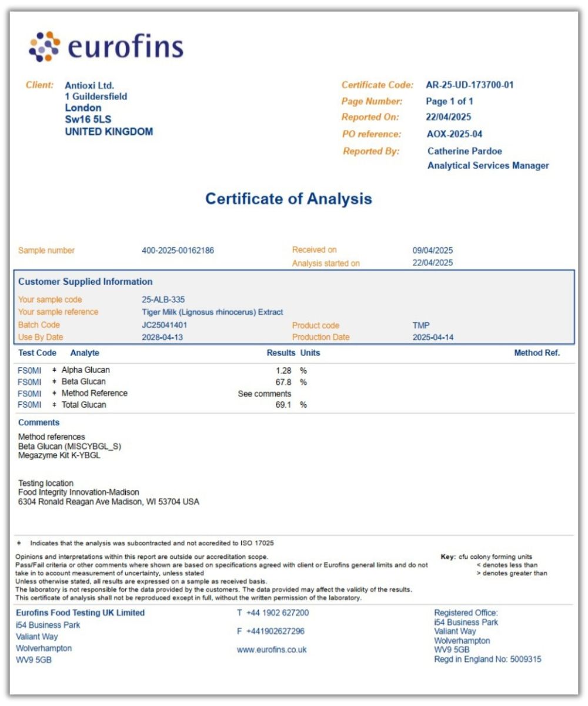Click the 'Test Code' column header
The image size is (588, 706).
click(37, 353)
